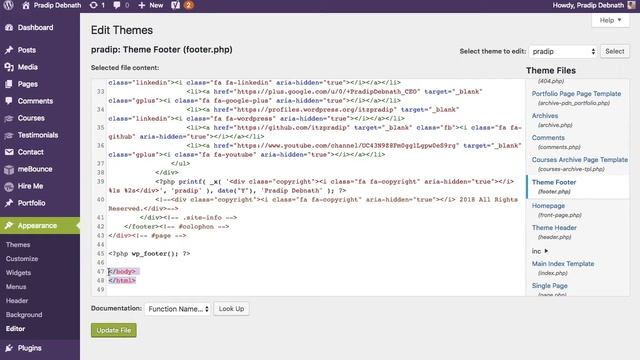Click the plus icon next to New
The height and width of the screenshot is (360, 640).
141,5
